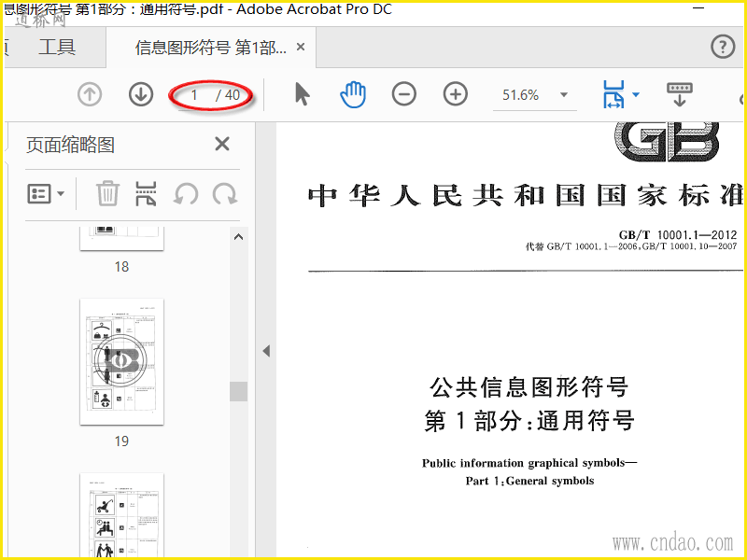The image size is (747, 560).
Task: Click the insert/extract pages icon
Action: (x=146, y=193)
